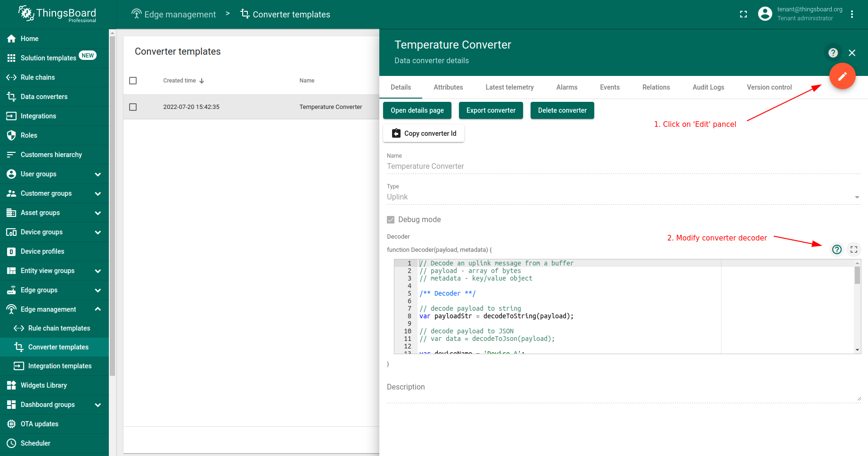Open Widgets Library icon
The height and width of the screenshot is (456, 868).
click(11, 385)
